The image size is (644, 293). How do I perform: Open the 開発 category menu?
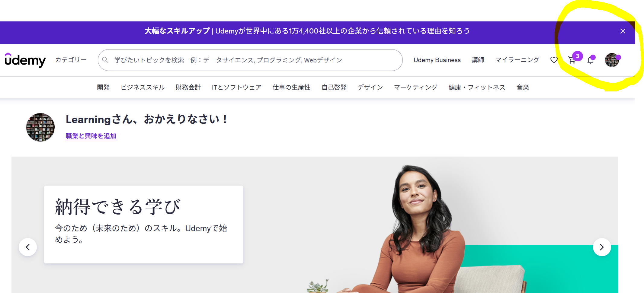(x=103, y=87)
